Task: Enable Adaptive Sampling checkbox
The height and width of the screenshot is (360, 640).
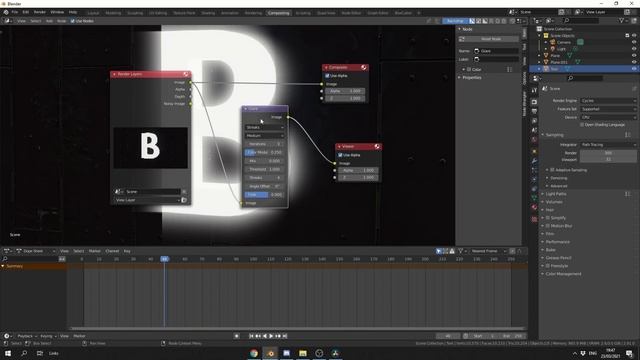Action: pos(552,170)
